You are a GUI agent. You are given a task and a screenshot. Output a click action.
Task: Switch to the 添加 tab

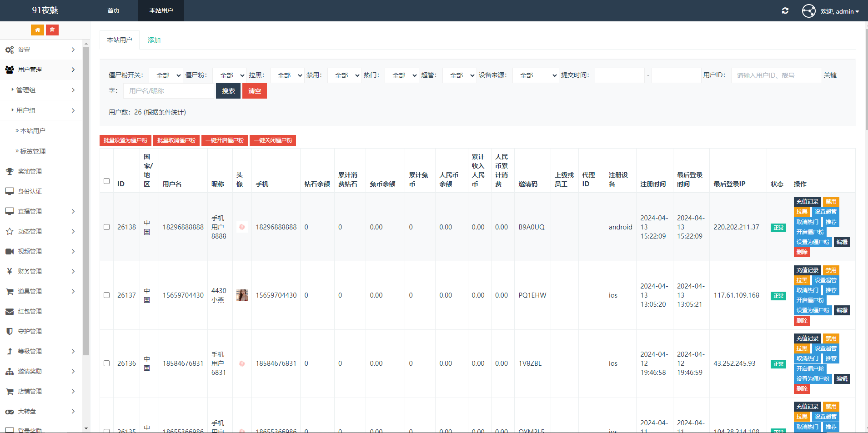tap(154, 40)
